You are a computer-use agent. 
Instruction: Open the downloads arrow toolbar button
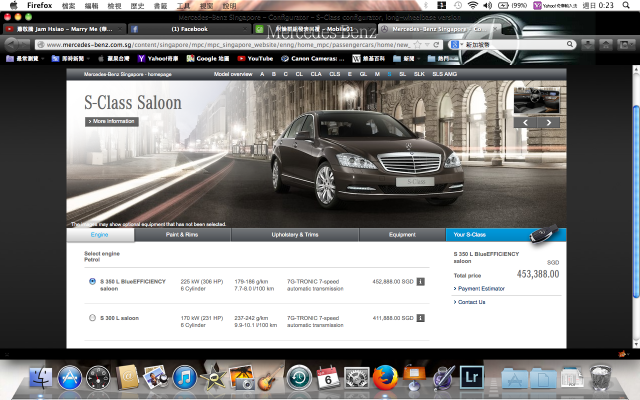588,44
